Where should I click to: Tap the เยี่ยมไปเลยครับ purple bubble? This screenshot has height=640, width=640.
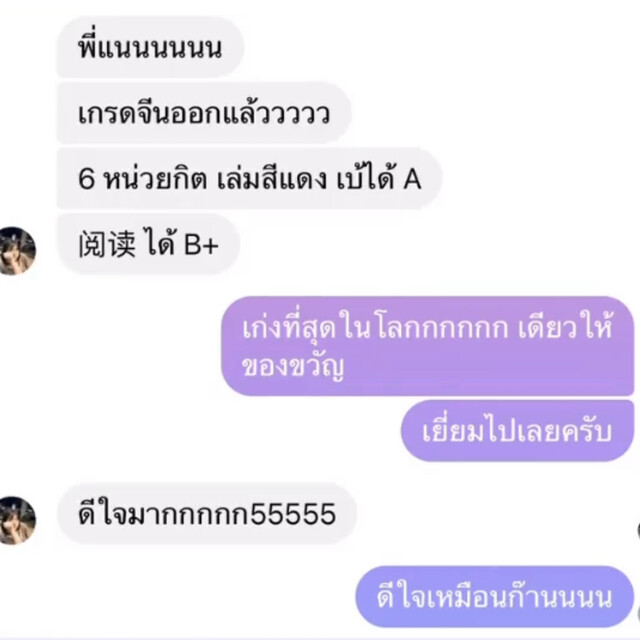point(518,431)
